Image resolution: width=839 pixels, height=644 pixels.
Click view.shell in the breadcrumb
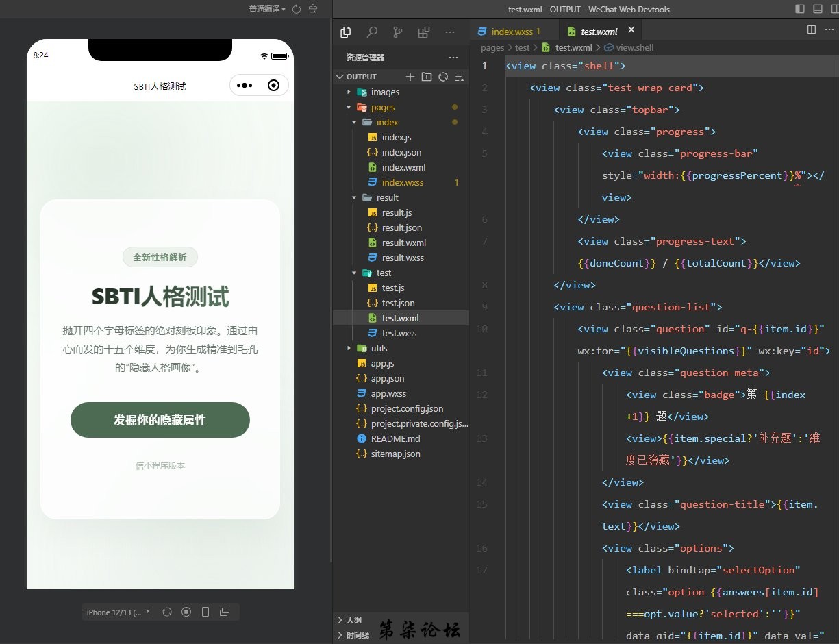point(634,47)
